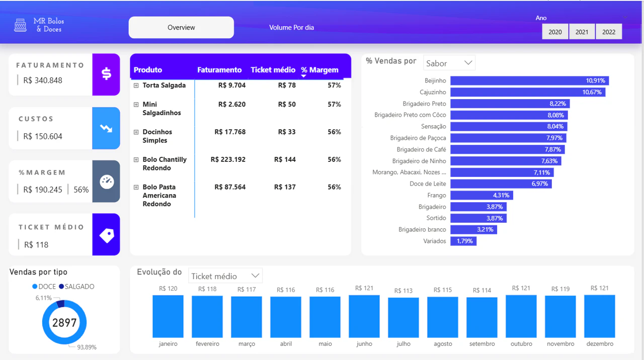The image size is (644, 360).
Task: Filter year to 2020
Action: (555, 32)
